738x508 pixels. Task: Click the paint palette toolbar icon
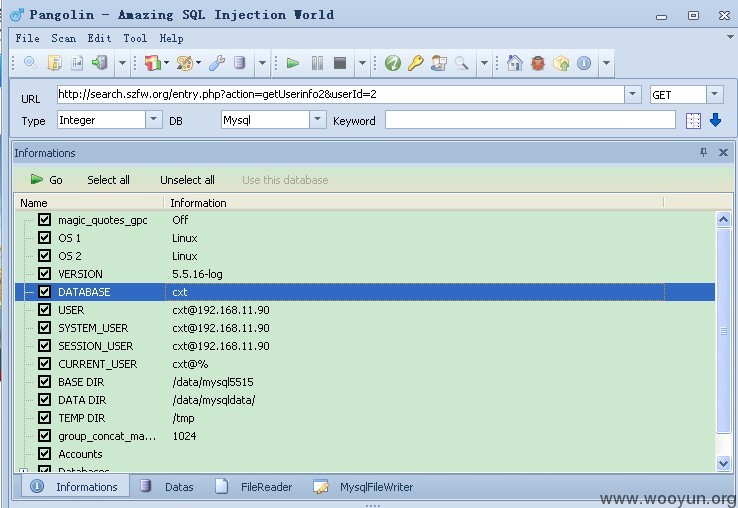pyautogui.click(x=184, y=63)
